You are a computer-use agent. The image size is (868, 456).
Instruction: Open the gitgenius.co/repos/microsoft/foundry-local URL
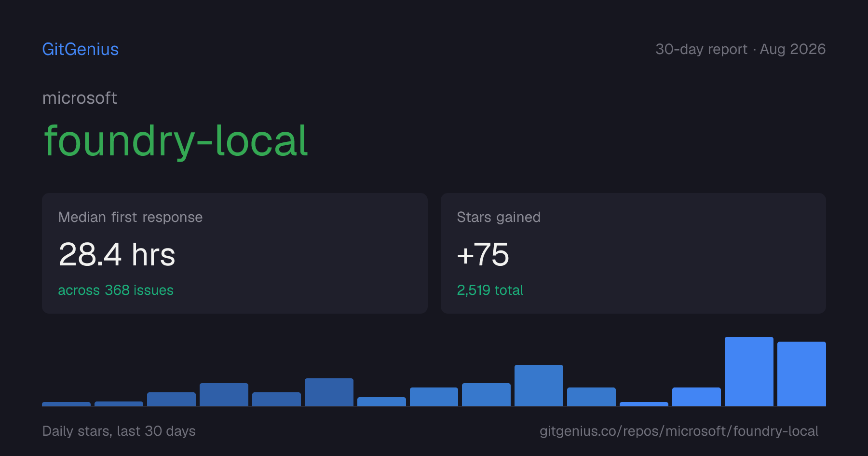coord(679,431)
